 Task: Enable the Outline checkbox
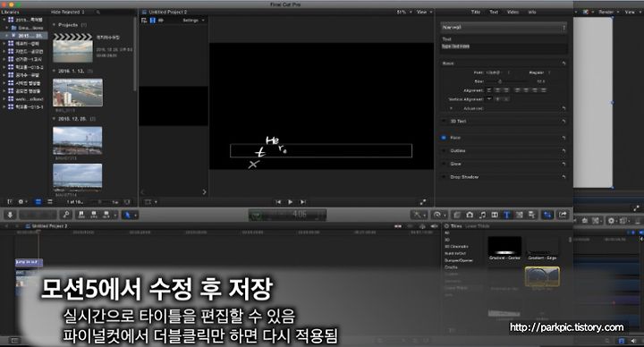click(x=444, y=151)
